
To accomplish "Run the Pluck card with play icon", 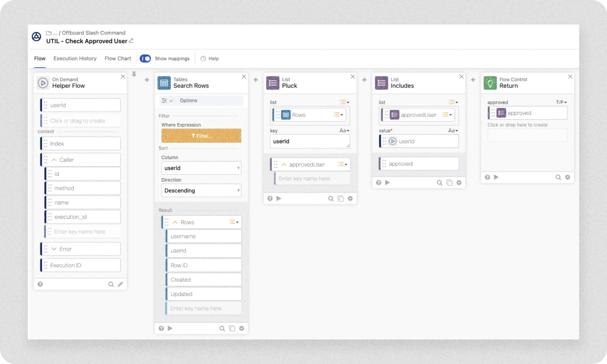I will click(x=279, y=199).
